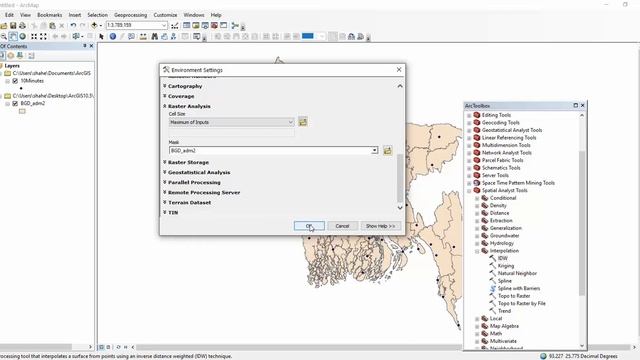640x360 pixels.
Task: Browse for Cell Size using folder icon
Action: 303,122
